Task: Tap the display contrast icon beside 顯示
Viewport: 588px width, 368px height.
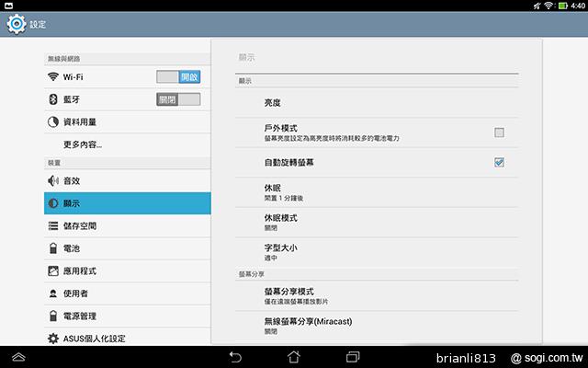Action: tap(53, 203)
